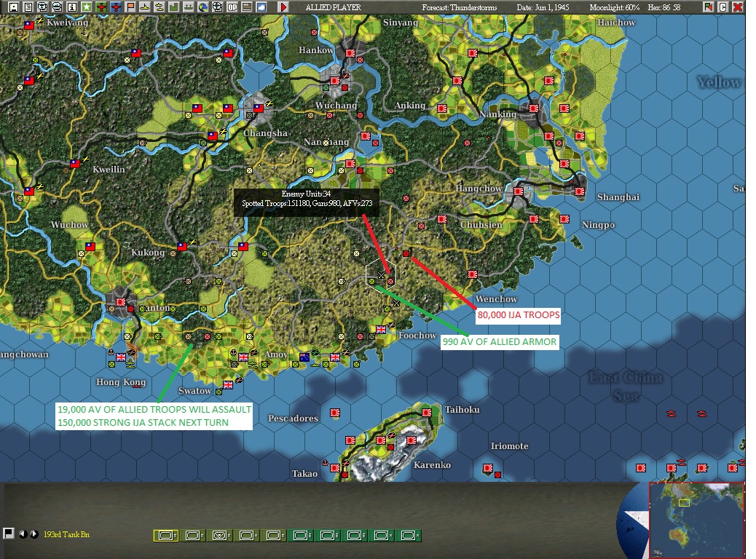Select the Japanese flag base at Canton
756x559 pixels.
[x=120, y=302]
